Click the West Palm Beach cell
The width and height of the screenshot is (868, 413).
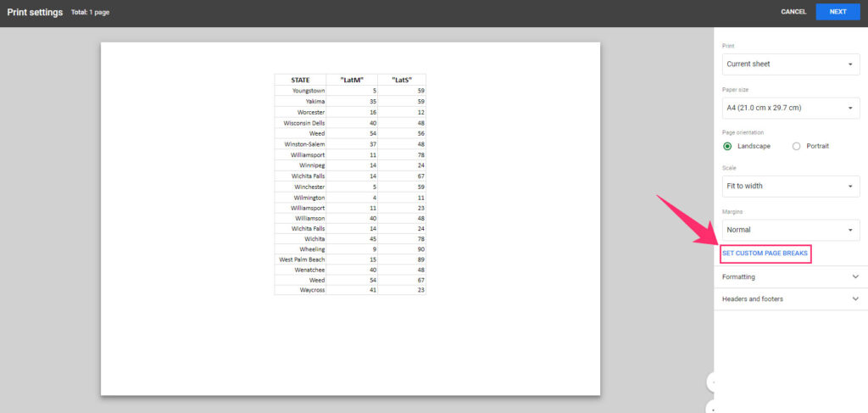(300, 260)
